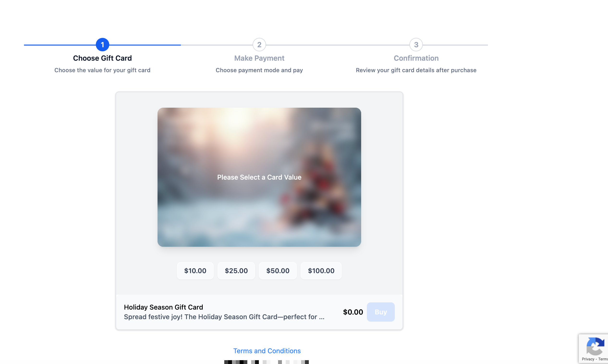Screen dimensions: 608x364
Task: Select the $25.00 card value
Action: [236, 270]
